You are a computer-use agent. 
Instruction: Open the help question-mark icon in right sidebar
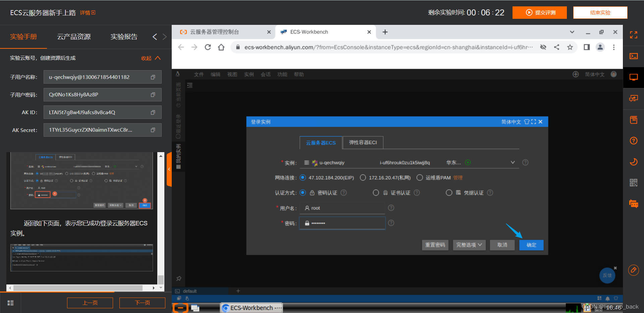(x=633, y=141)
